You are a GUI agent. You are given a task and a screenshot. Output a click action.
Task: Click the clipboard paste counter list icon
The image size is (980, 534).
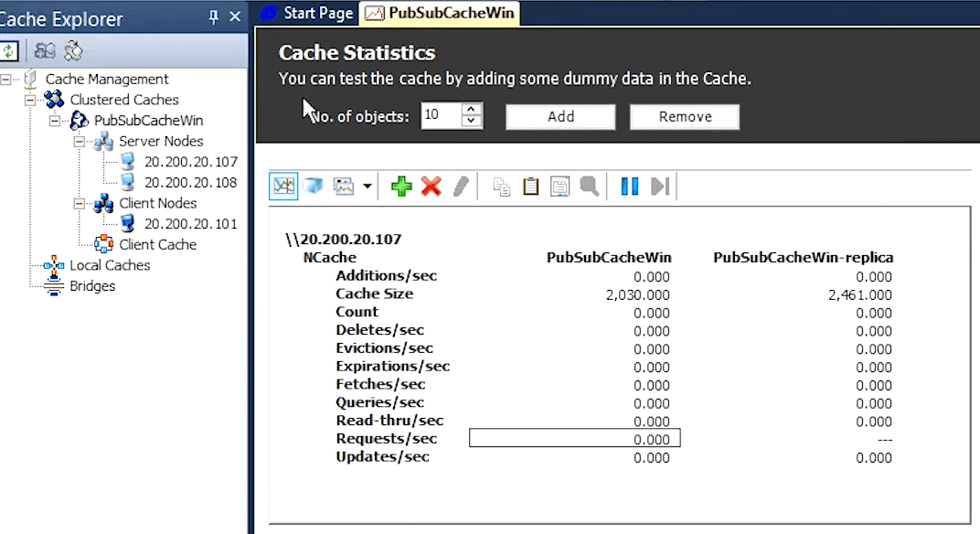click(x=530, y=187)
